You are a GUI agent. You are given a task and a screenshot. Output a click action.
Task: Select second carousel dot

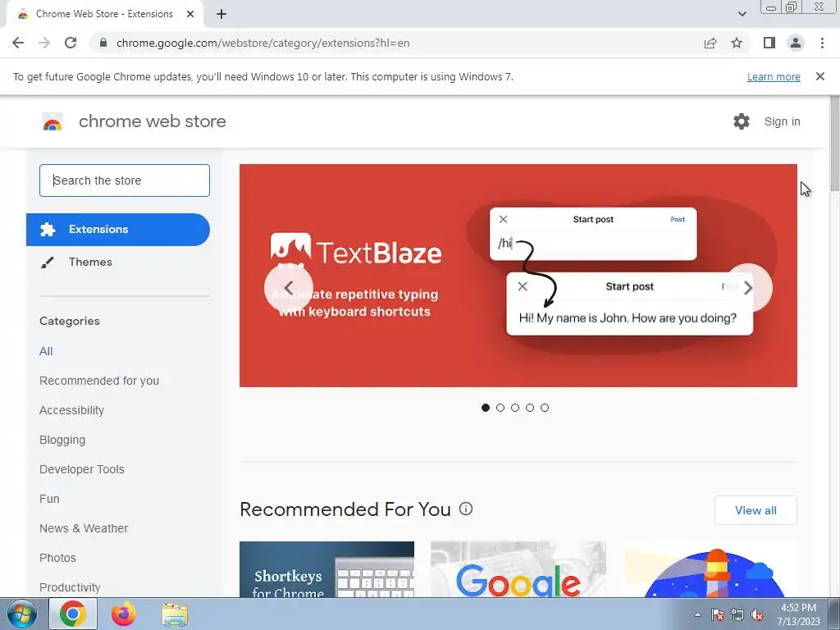[500, 408]
